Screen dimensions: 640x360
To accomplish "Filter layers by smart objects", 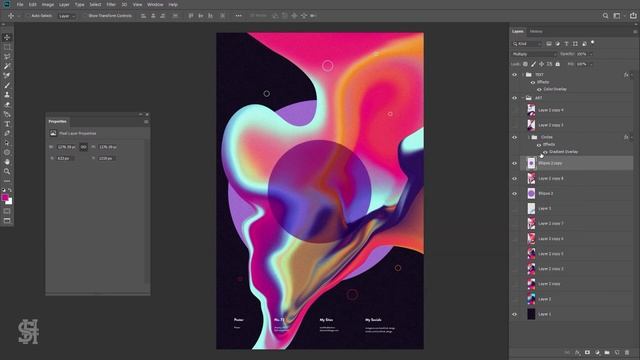I will point(584,44).
